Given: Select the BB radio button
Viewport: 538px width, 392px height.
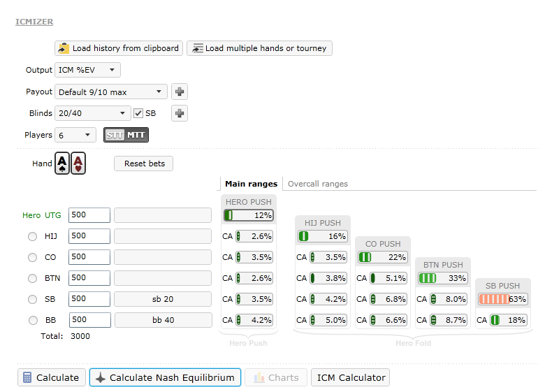Looking at the screenshot, I should tap(33, 320).
